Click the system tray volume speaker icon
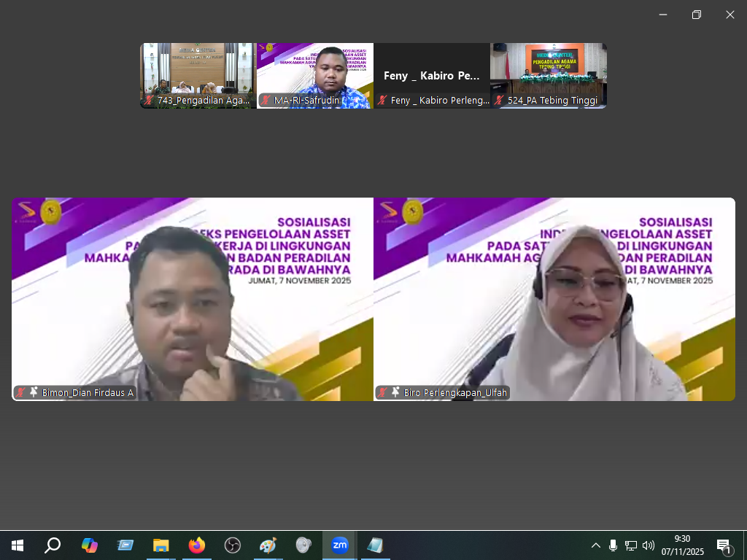 (x=649, y=545)
